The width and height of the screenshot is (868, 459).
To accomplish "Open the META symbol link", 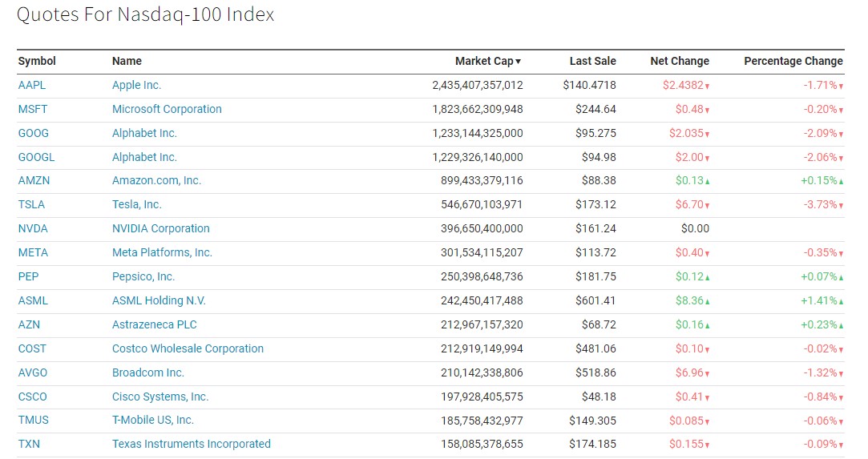I will 33,252.
